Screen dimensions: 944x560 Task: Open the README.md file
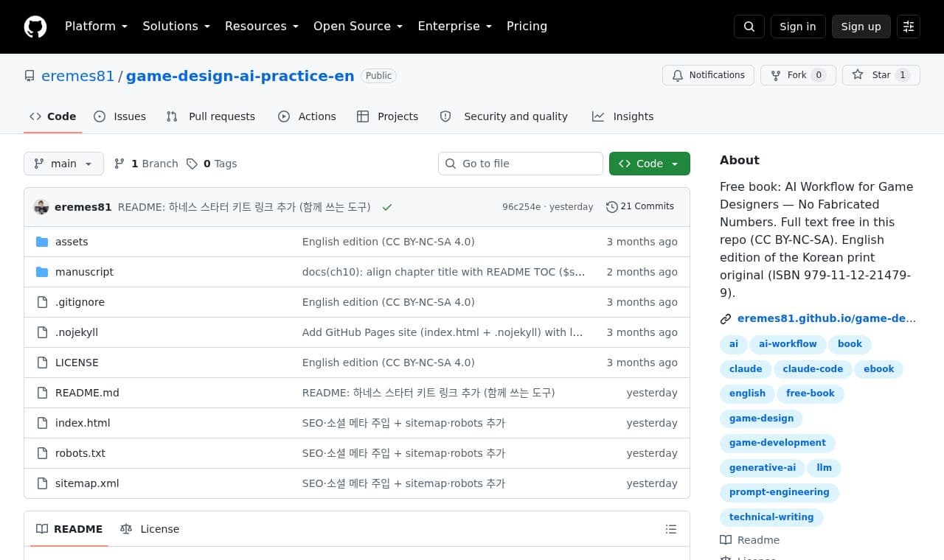point(87,393)
